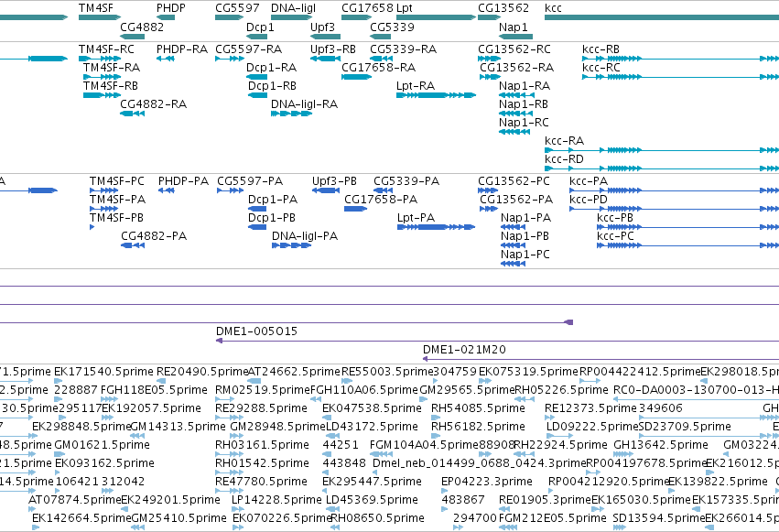This screenshot has height=532, width=779.
Task: Click the TM4SF-RC transcript label
Action: click(x=106, y=49)
